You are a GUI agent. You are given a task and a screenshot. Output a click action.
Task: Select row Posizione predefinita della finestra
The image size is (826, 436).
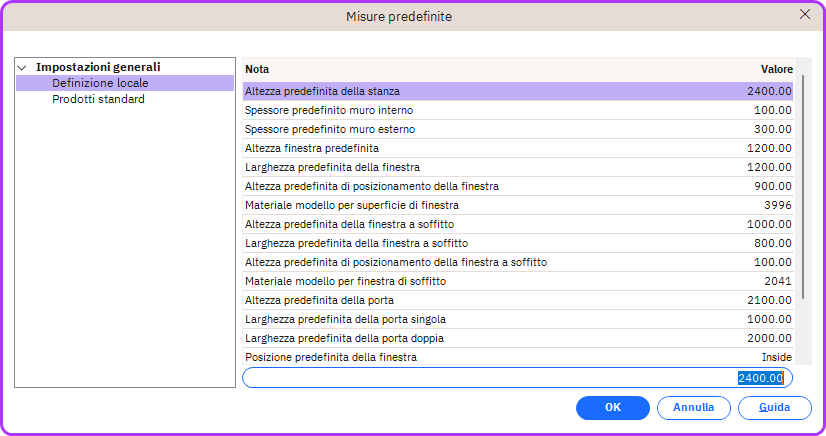tap(330, 357)
